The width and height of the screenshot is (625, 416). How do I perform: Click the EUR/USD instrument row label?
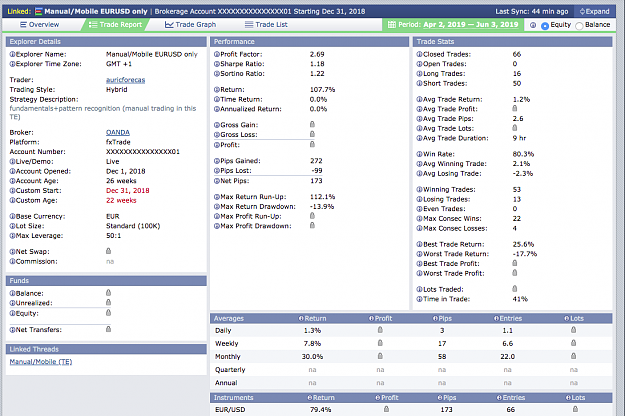230,410
